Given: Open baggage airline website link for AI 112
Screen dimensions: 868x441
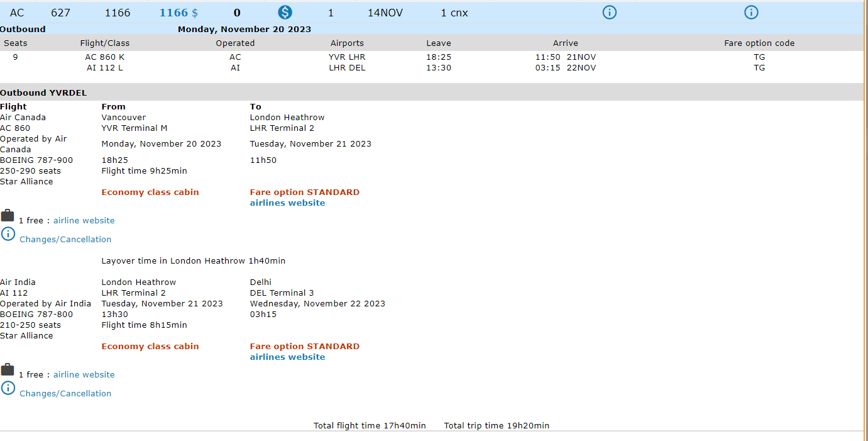Looking at the screenshot, I should coord(84,375).
